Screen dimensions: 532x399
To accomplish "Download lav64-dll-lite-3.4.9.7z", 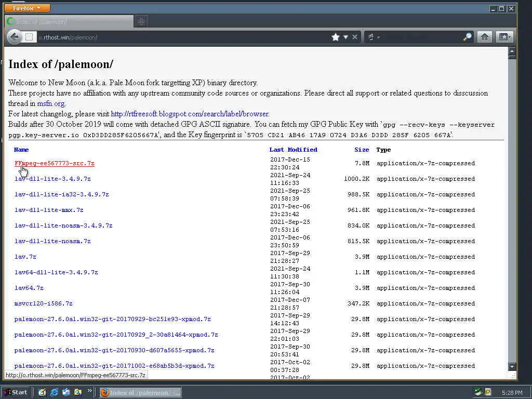I will [x=56, y=272].
